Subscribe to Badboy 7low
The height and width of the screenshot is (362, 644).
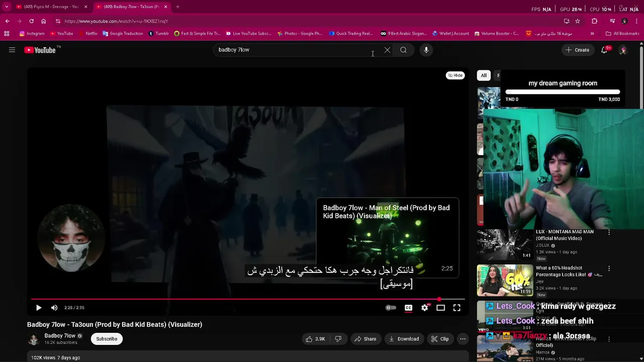[x=107, y=339]
